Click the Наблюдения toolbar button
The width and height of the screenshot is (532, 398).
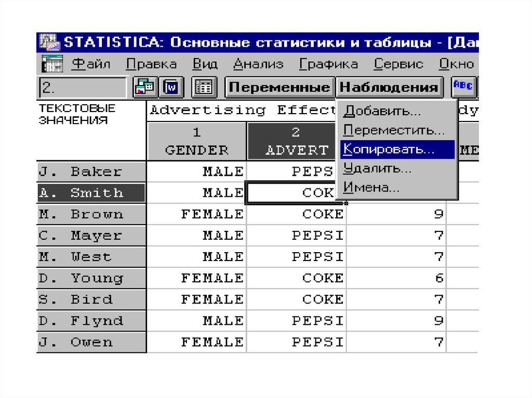[389, 88]
